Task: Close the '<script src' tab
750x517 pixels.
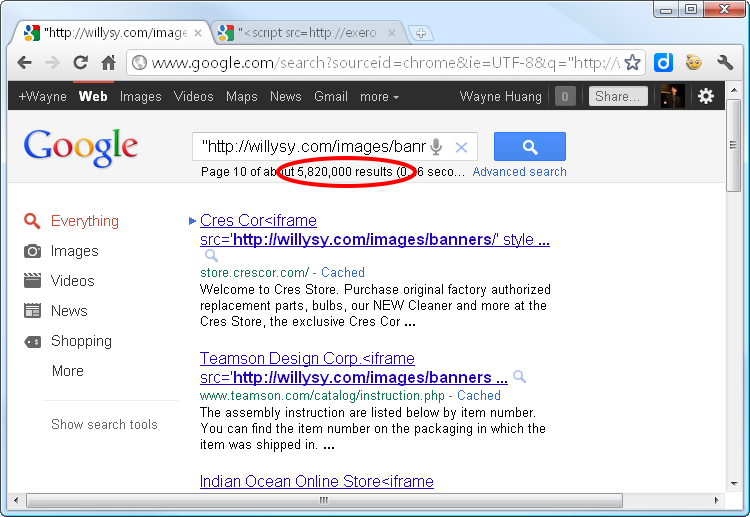Action: tap(392, 33)
